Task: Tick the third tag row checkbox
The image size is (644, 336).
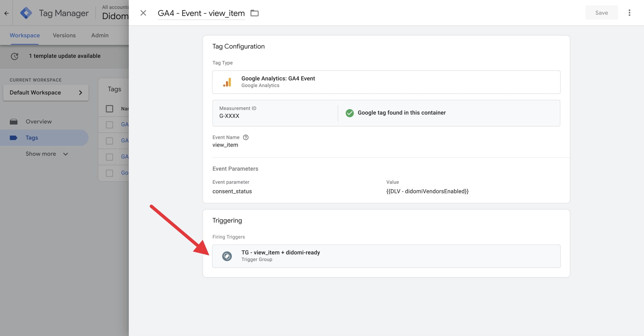Action: pyautogui.click(x=109, y=157)
